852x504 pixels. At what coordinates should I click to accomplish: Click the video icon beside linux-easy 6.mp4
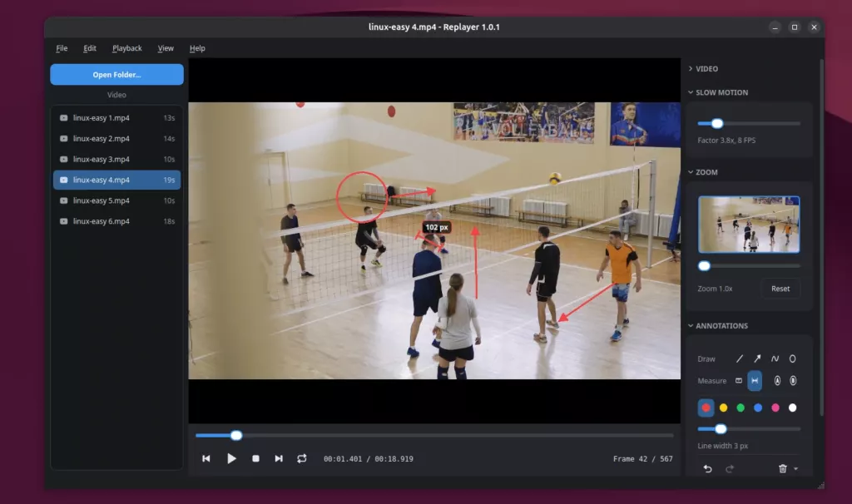pyautogui.click(x=63, y=221)
